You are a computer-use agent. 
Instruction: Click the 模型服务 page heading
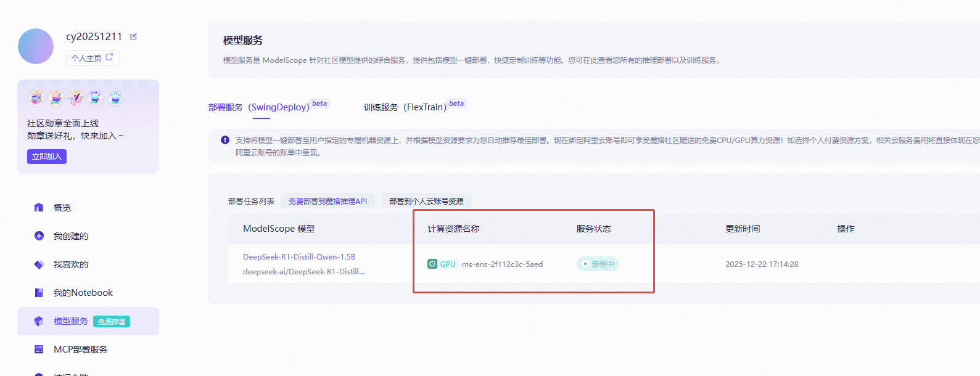point(243,40)
